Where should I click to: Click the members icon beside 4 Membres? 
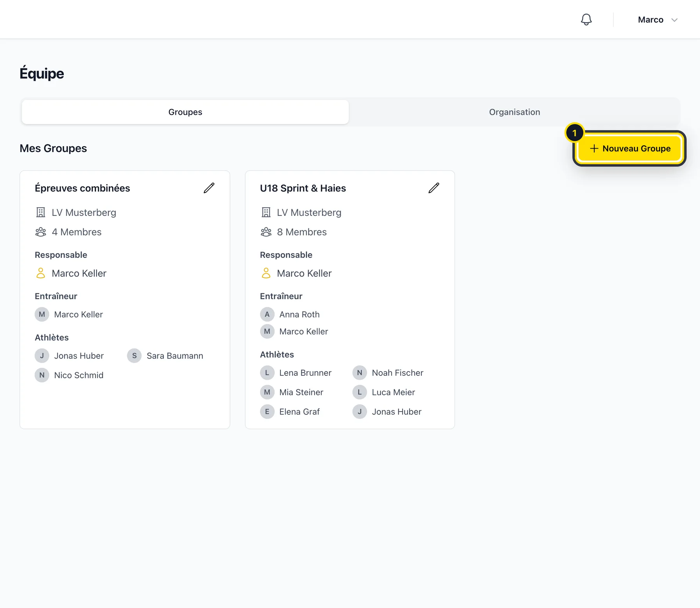[41, 232]
